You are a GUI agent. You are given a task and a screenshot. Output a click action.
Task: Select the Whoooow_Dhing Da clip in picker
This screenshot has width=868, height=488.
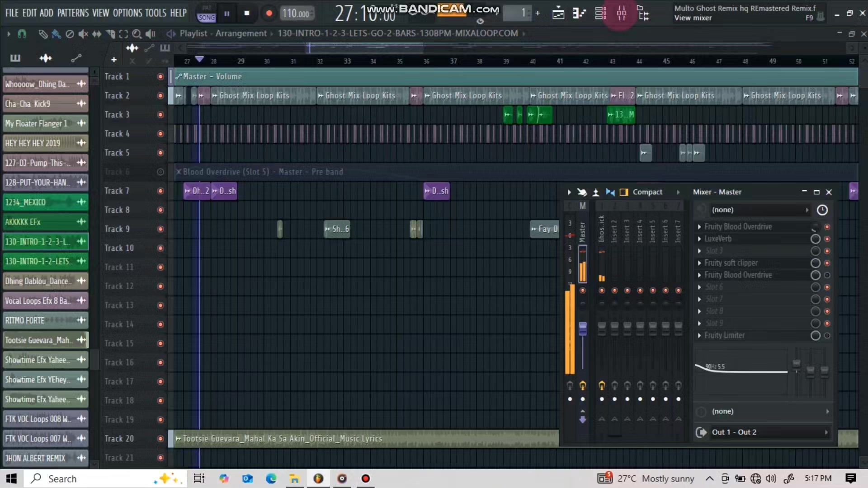click(x=45, y=84)
